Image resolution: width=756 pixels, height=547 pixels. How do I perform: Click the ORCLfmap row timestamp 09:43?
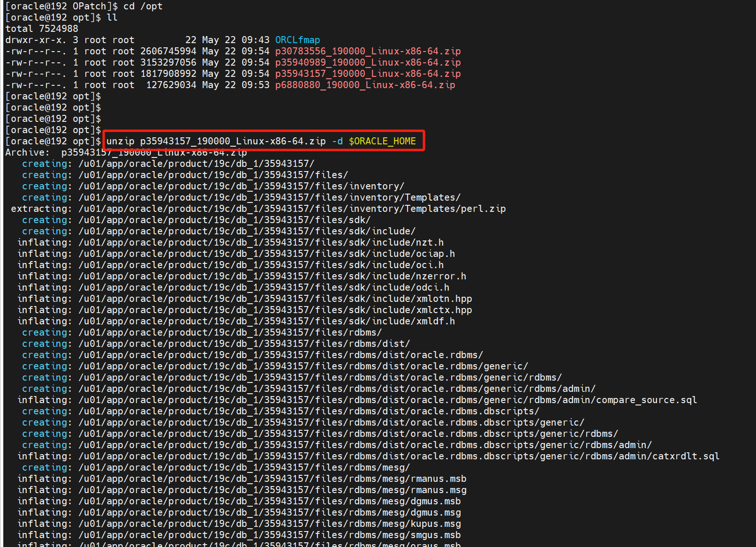click(x=256, y=40)
